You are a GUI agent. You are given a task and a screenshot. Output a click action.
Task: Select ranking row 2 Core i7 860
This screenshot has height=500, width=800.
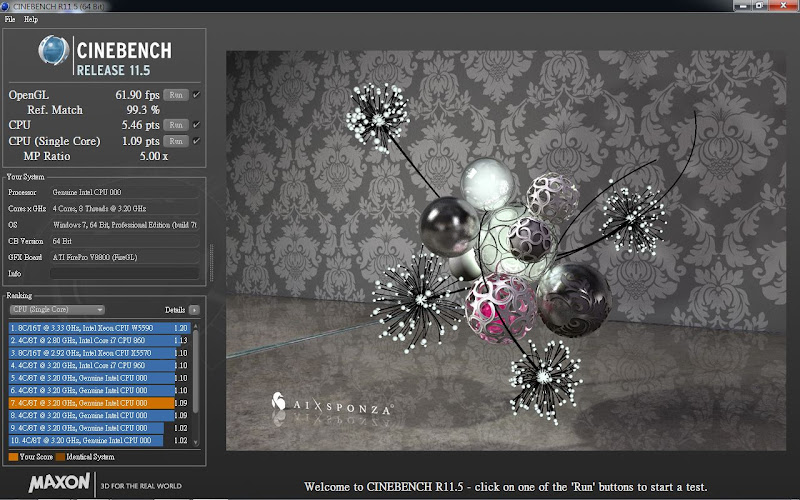point(99,340)
